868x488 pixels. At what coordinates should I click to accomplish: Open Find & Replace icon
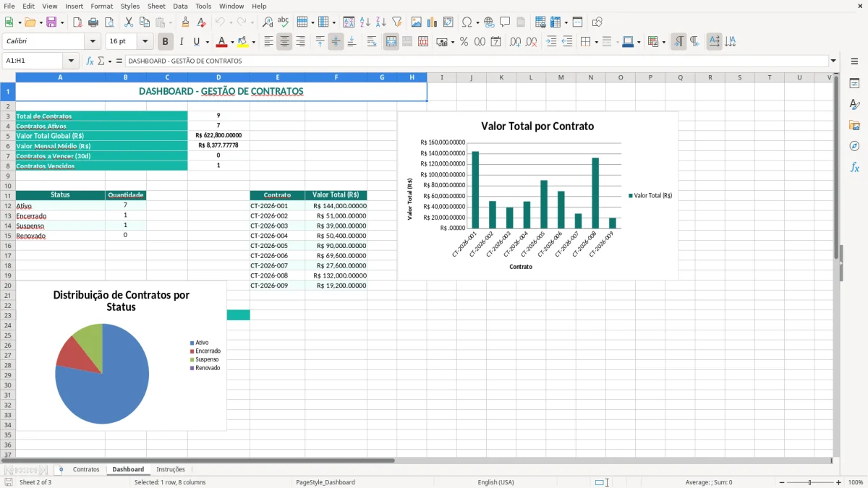pyautogui.click(x=268, y=22)
